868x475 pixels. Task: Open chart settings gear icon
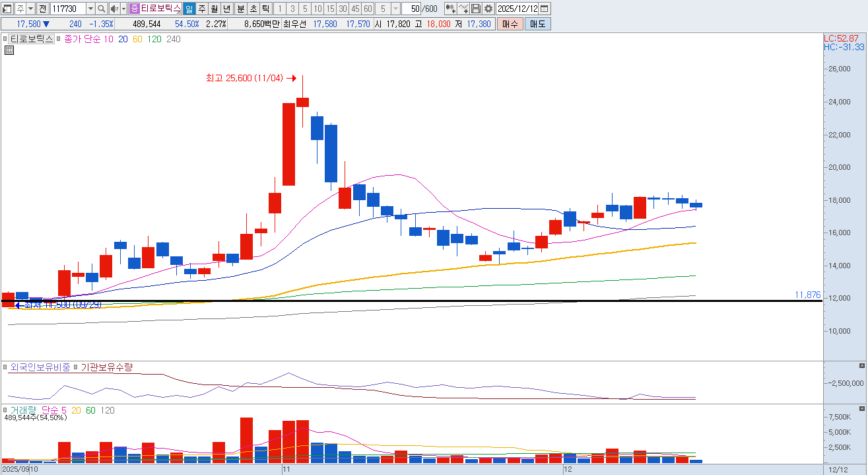pyautogui.click(x=488, y=9)
